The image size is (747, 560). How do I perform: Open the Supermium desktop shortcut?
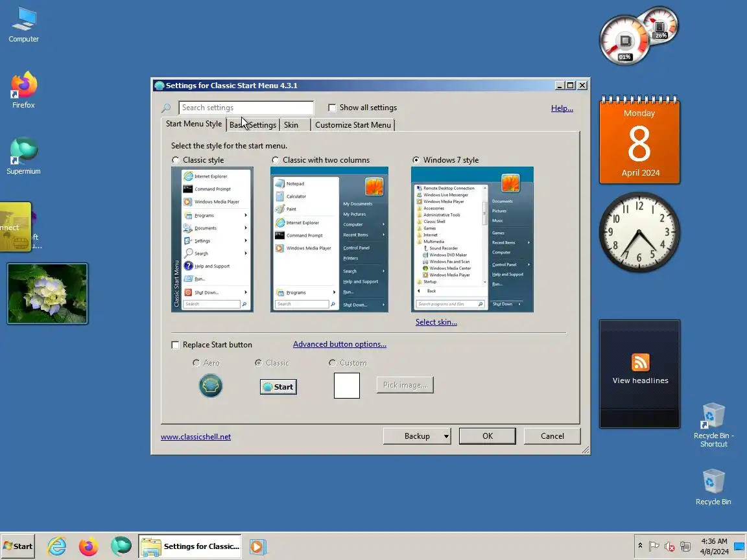[23, 156]
